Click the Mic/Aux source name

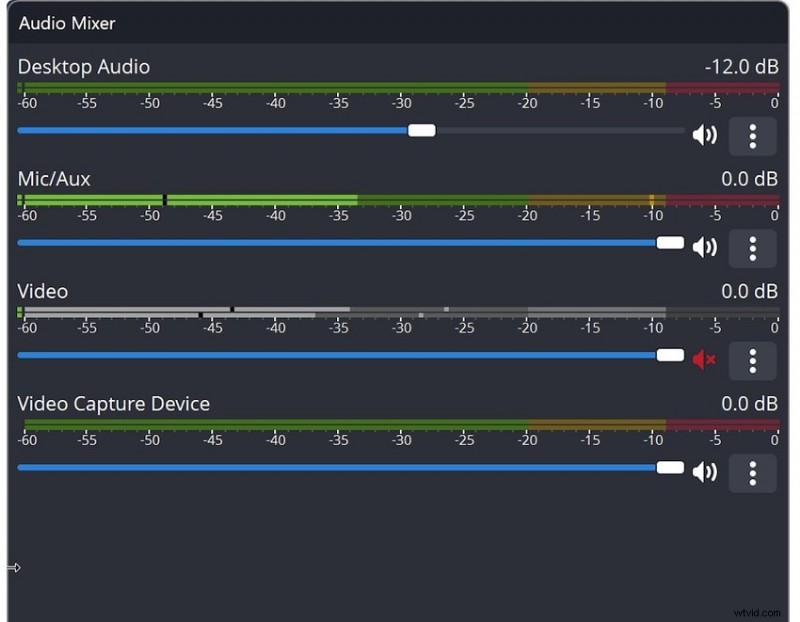[x=53, y=179]
